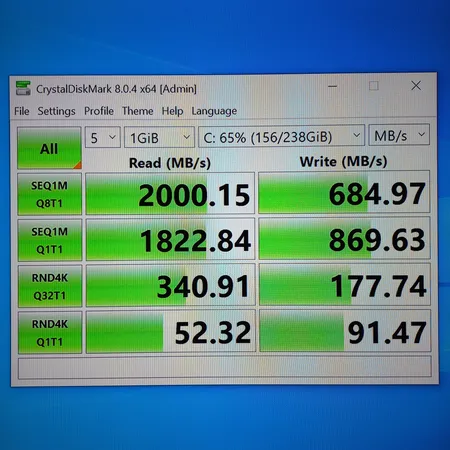This screenshot has width=450, height=450.
Task: Open the Theme menu
Action: [x=137, y=111]
